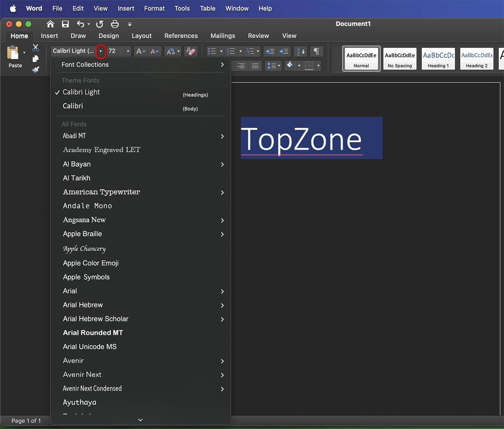504x429 pixels.
Task: Expand American Typewriter font variants
Action: tap(222, 192)
